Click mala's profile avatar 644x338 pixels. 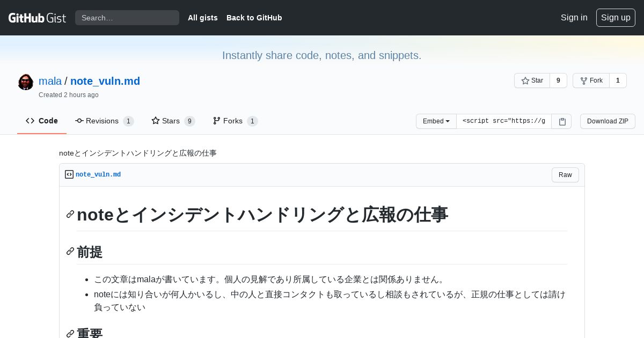[26, 82]
